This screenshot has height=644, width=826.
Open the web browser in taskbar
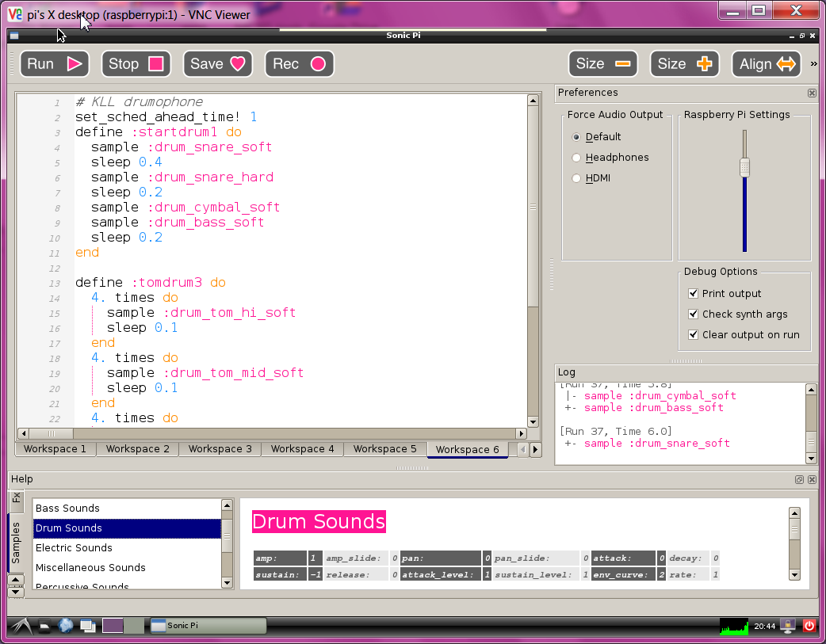coord(66,626)
